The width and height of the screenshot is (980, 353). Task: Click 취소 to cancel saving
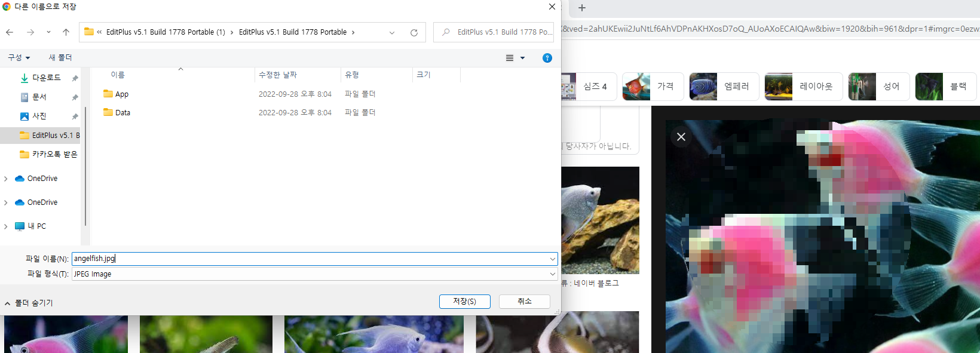click(524, 302)
